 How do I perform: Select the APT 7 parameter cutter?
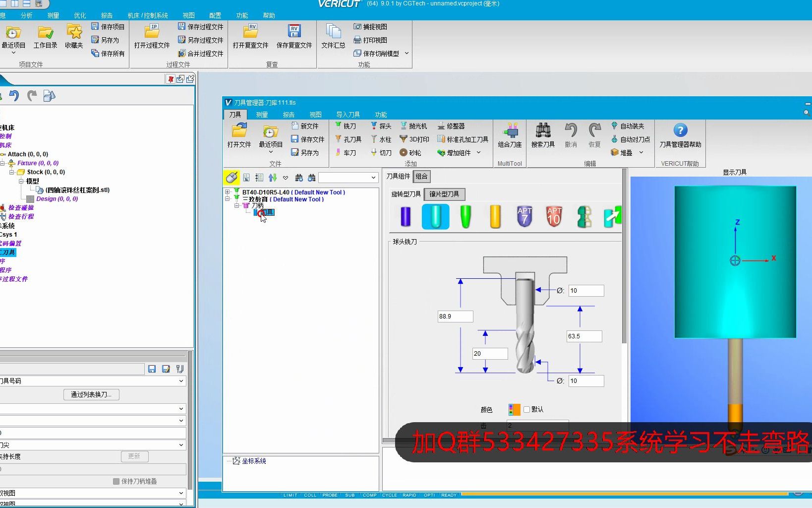tap(524, 217)
